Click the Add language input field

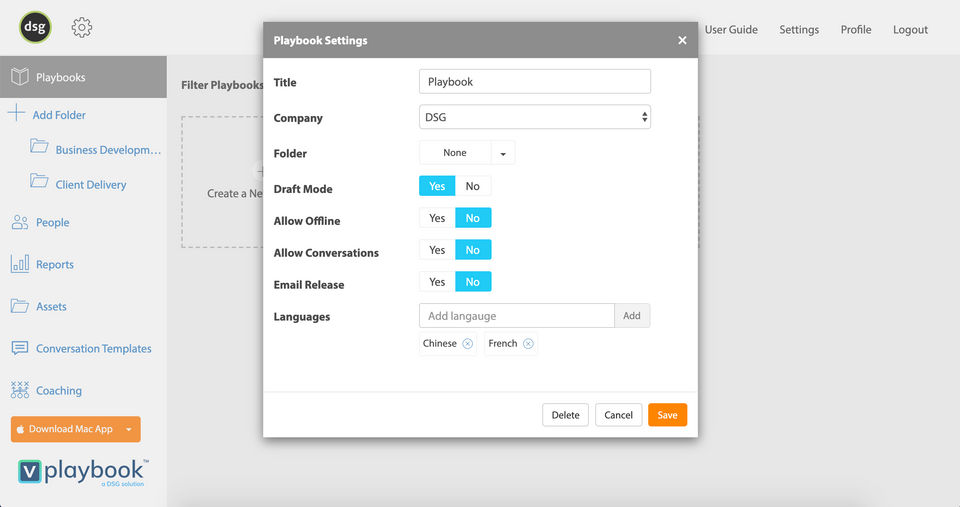coord(516,316)
